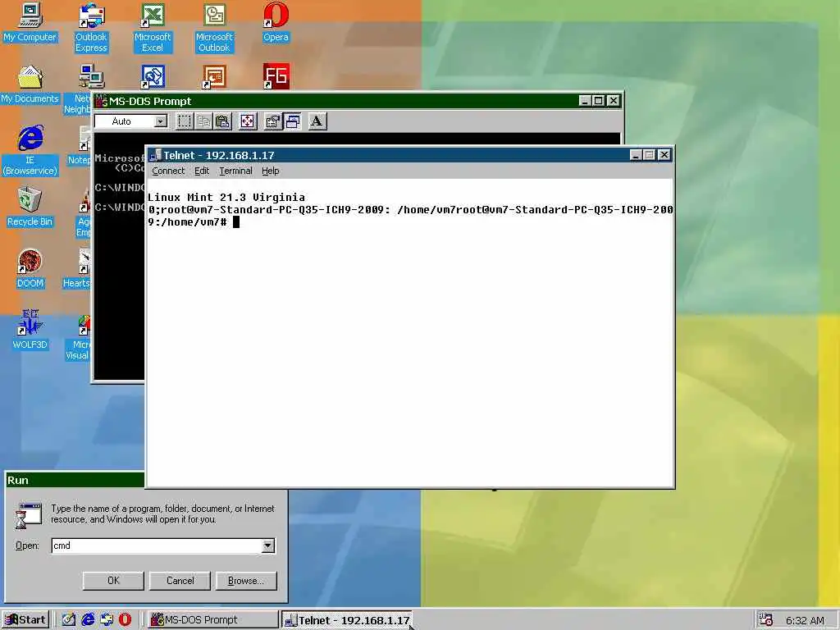Launch Opera from quick launch bar

pos(125,620)
